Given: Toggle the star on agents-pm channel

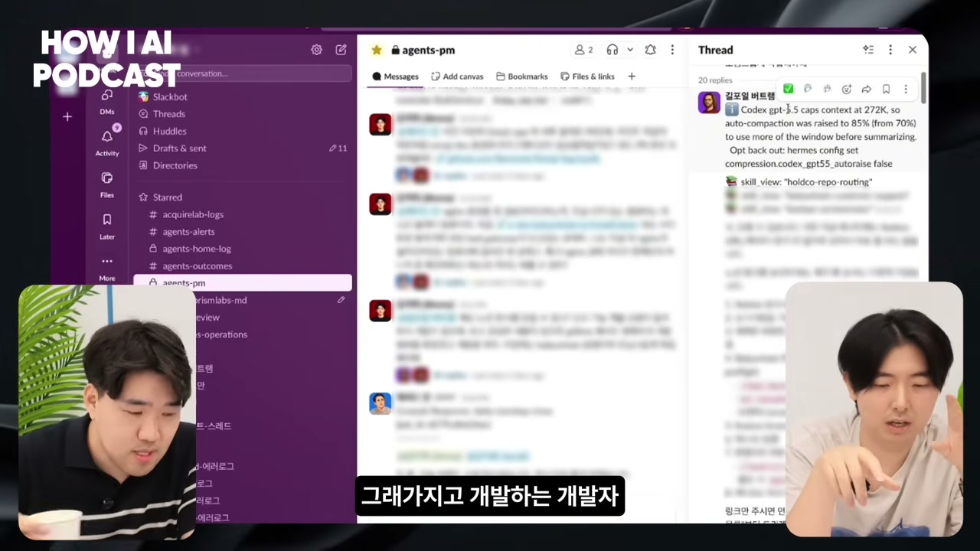Looking at the screenshot, I should coord(377,50).
